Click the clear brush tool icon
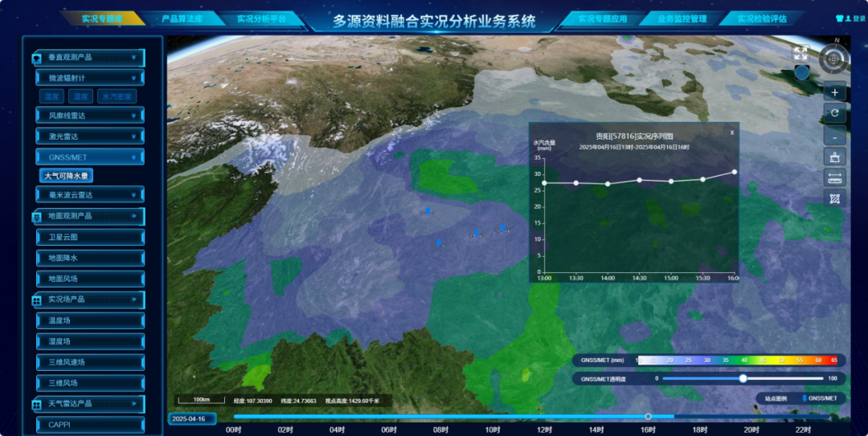Viewport: 868px width, 436px height. (x=834, y=157)
